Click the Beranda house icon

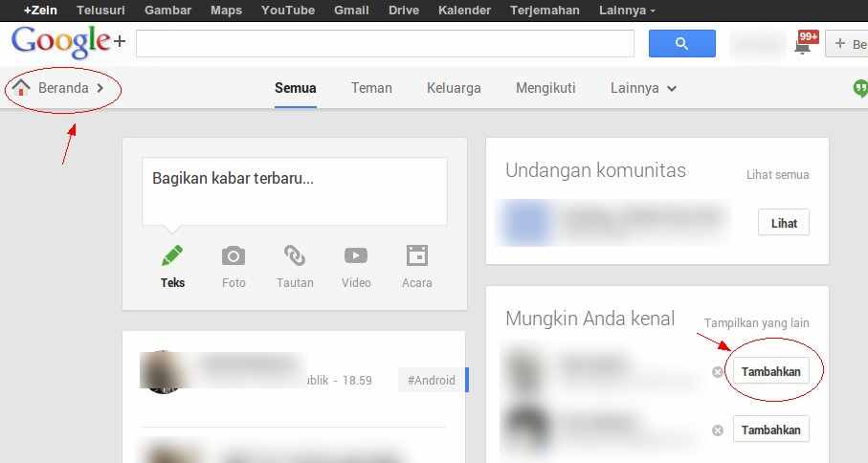(21, 87)
